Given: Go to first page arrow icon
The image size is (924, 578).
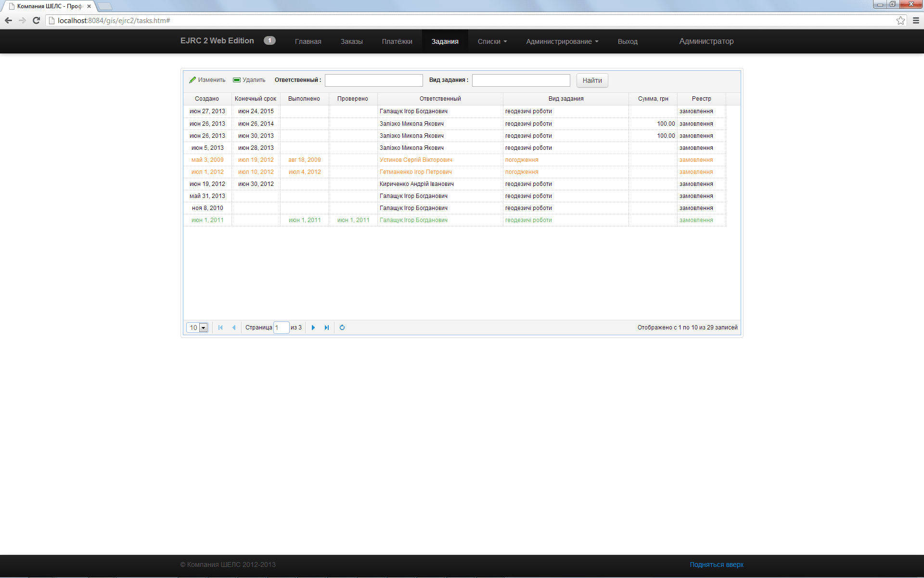Looking at the screenshot, I should pos(220,328).
